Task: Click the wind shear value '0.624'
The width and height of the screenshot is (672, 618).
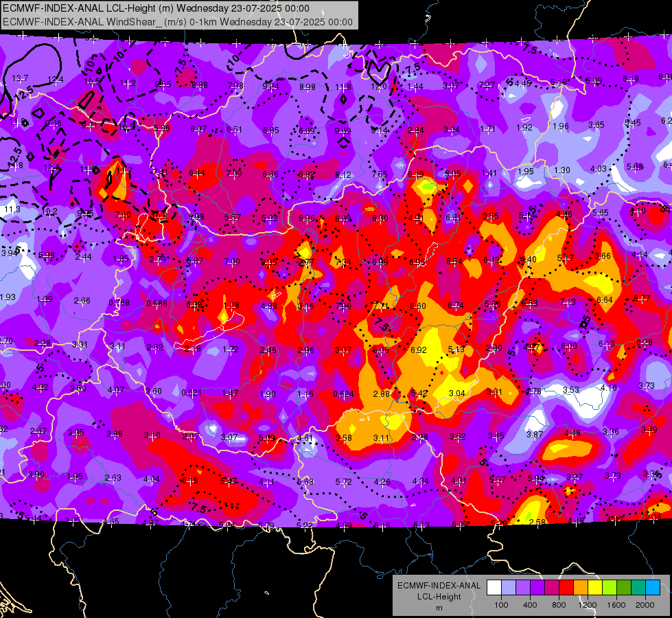Action: pyautogui.click(x=343, y=394)
